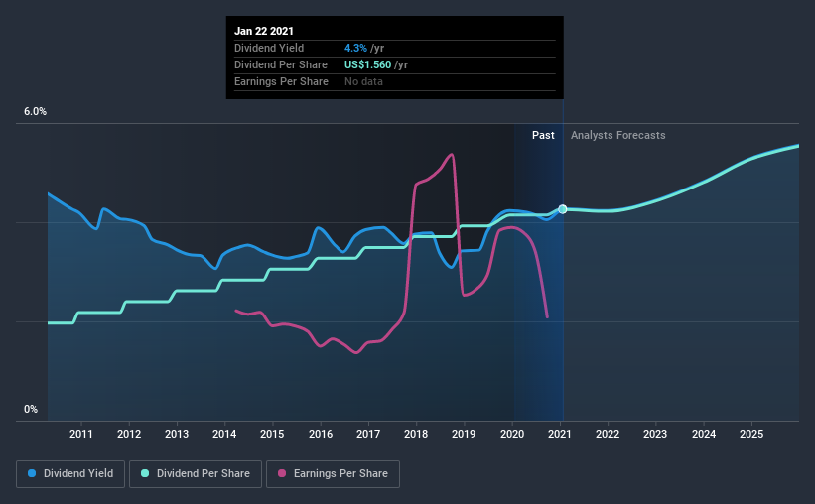Click the 2024 x-axis label
Viewport: 815px width, 504px height.
click(x=704, y=434)
